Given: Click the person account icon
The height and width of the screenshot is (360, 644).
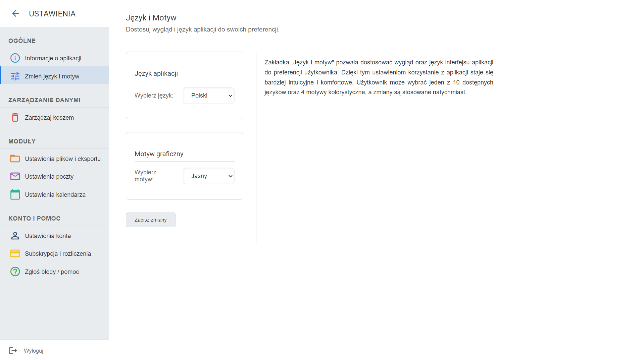Looking at the screenshot, I should (15, 236).
